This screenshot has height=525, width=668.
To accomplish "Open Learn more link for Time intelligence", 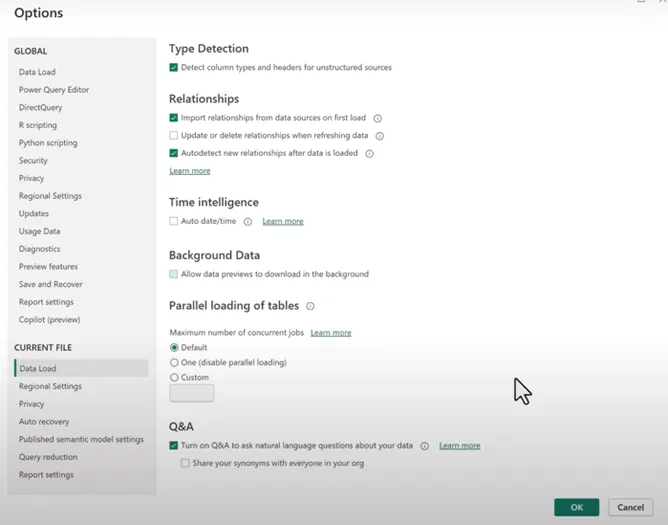I will coord(283,221).
